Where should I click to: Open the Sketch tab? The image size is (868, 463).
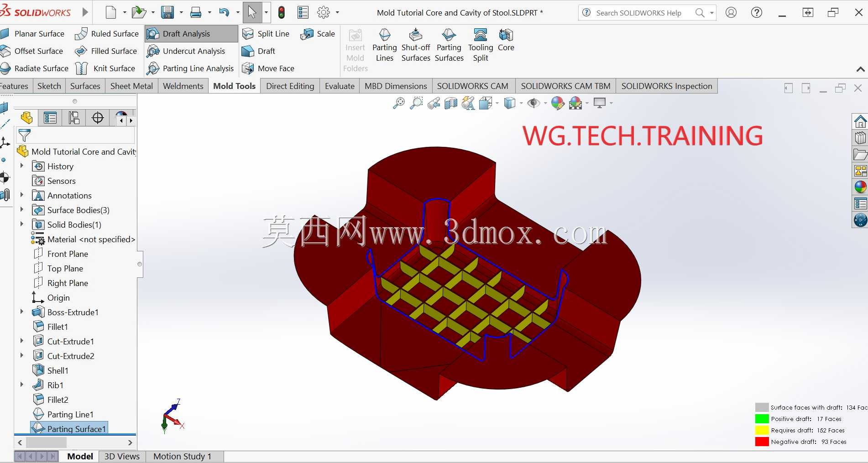(49, 86)
